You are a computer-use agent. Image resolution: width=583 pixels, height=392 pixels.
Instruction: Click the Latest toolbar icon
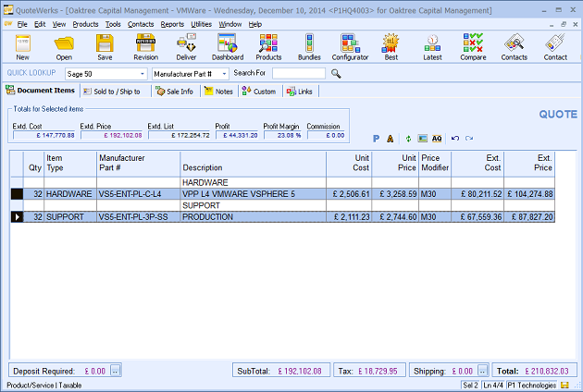[x=432, y=47]
